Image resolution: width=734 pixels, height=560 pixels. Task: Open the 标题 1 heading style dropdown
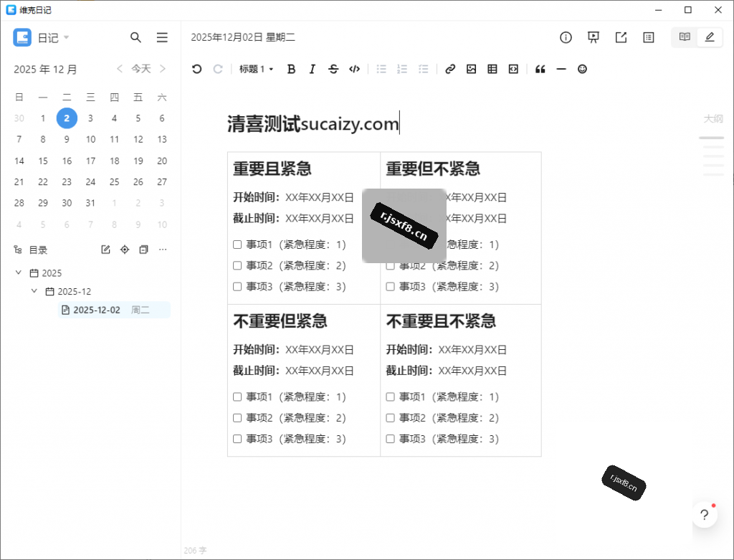256,70
